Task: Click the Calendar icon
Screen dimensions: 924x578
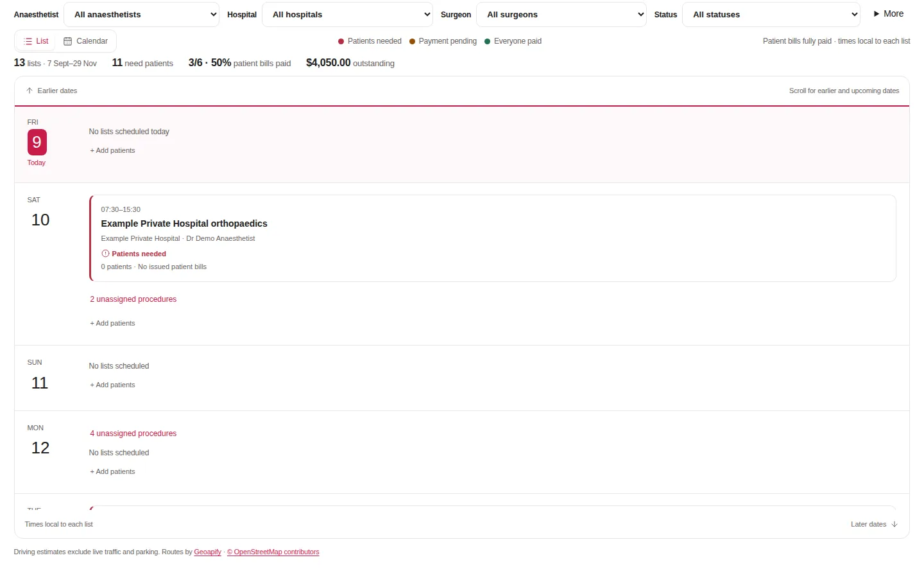Action: coord(67,41)
